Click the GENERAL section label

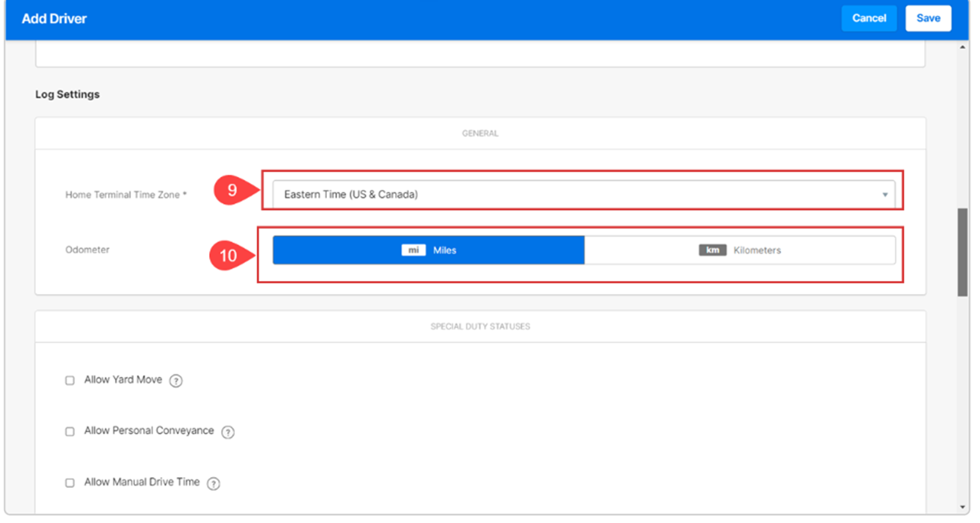pyautogui.click(x=480, y=133)
